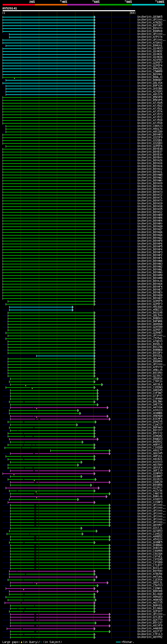167x644 pixels.
Task: Select label UniRef100_Q9LVG4
Action: click(x=150, y=83)
